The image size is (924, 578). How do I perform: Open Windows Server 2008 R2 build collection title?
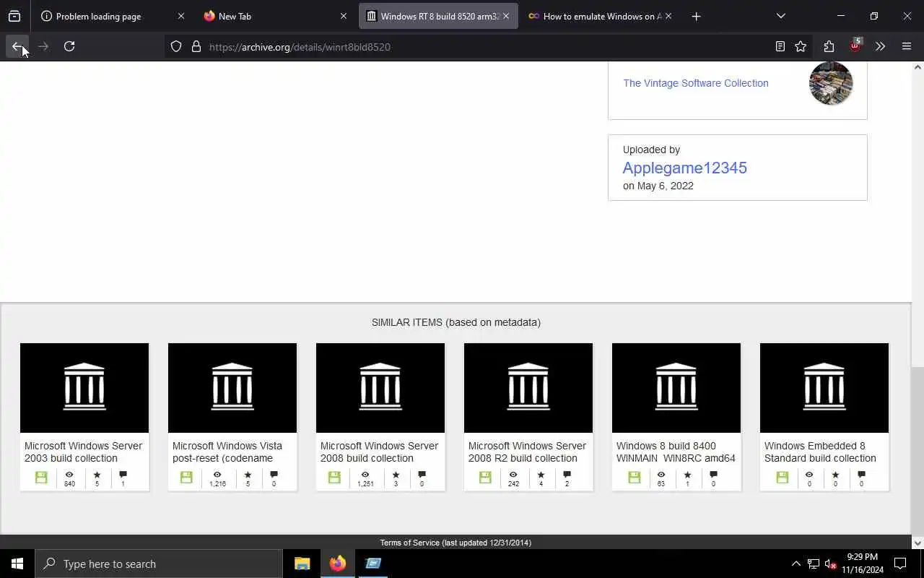click(527, 452)
